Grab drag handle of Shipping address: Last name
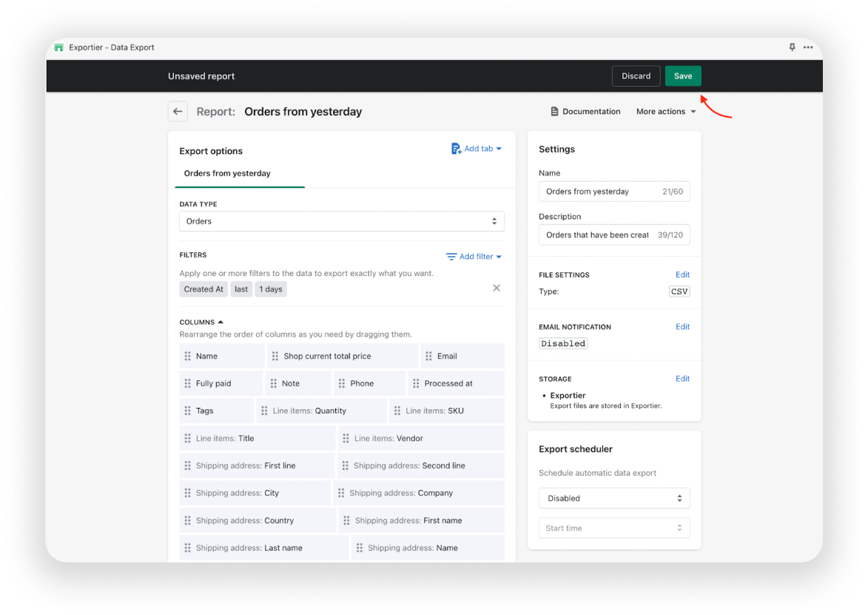This screenshot has height=615, width=868. (188, 548)
